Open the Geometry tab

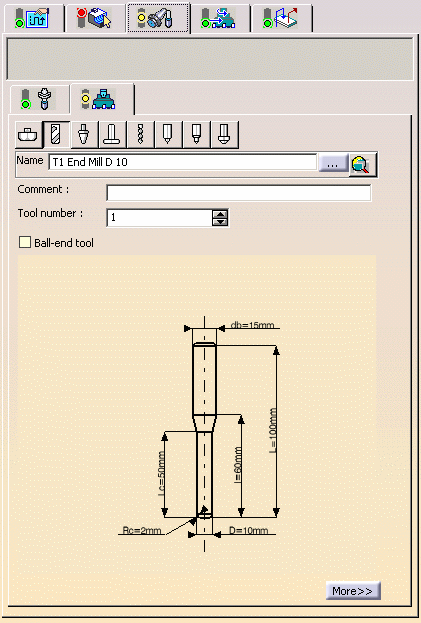pos(95,18)
